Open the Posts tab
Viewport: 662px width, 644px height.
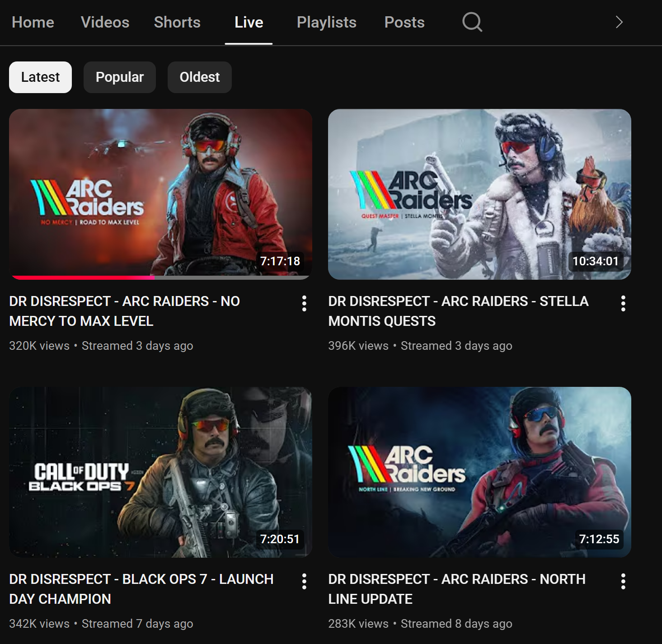click(x=404, y=22)
